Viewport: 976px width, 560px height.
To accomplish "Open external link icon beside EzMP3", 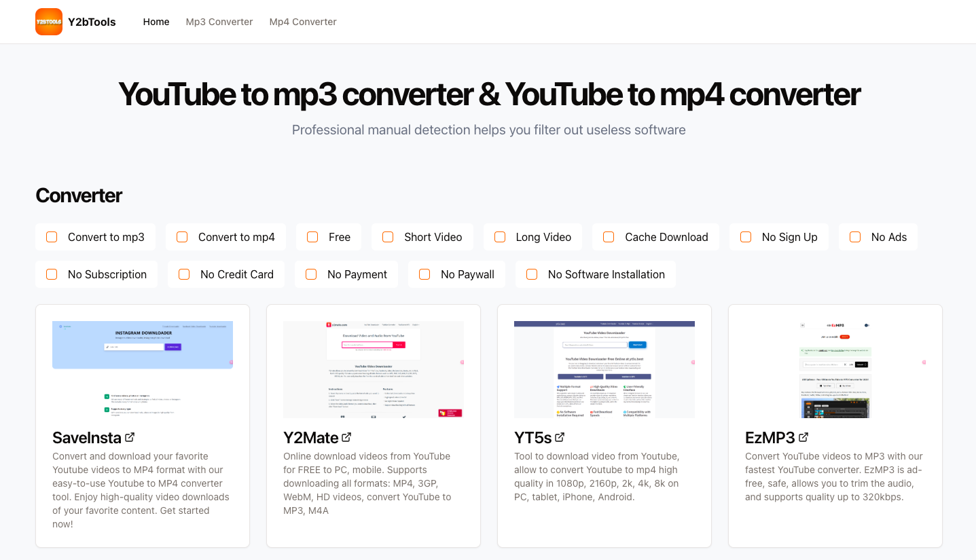I will click(x=803, y=437).
